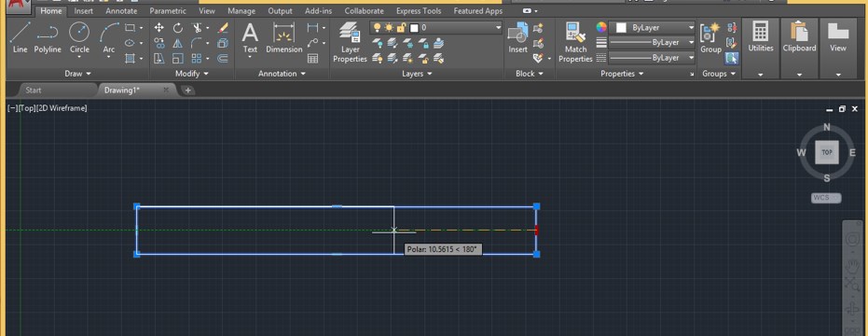Image resolution: width=868 pixels, height=336 pixels.
Task: Click Match Properties
Action: coord(576,42)
